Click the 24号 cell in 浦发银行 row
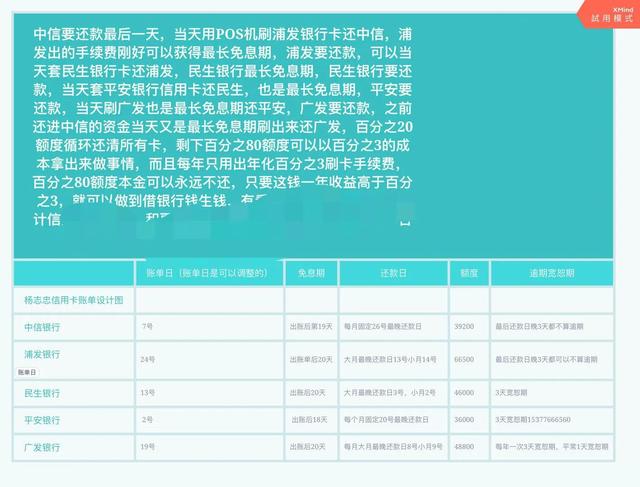The height and width of the screenshot is (487, 640). (209, 360)
